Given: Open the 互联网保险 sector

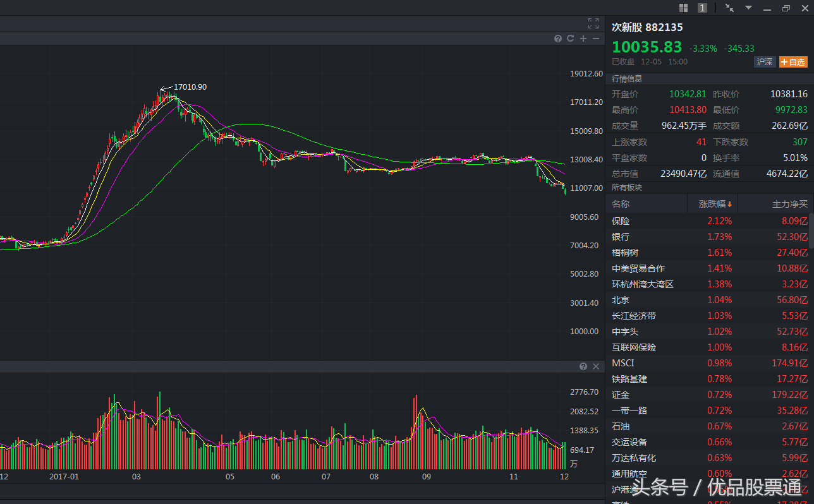Looking at the screenshot, I should (x=707, y=347).
